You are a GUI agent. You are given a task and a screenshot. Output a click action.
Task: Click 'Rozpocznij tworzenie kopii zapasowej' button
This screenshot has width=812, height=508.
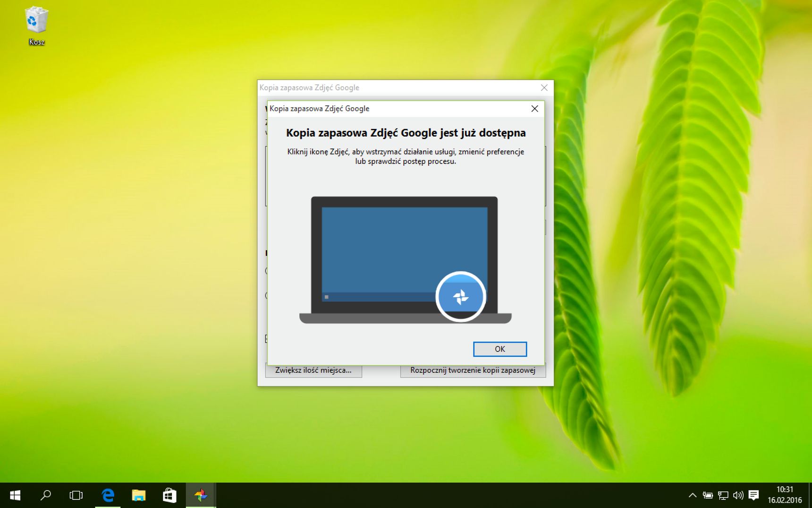[x=473, y=370]
